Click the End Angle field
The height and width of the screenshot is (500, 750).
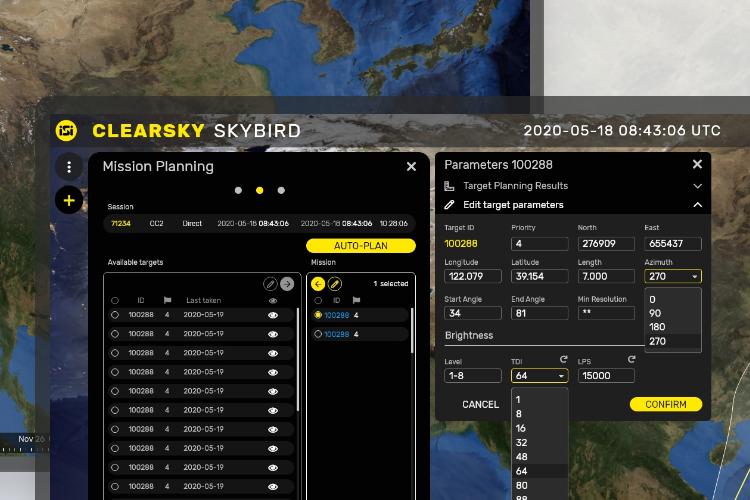coord(540,313)
